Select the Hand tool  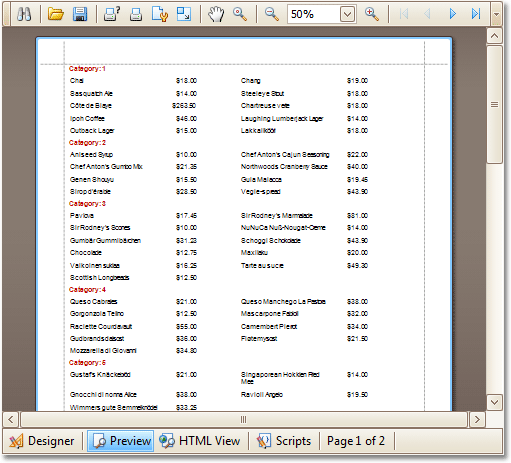click(x=216, y=14)
